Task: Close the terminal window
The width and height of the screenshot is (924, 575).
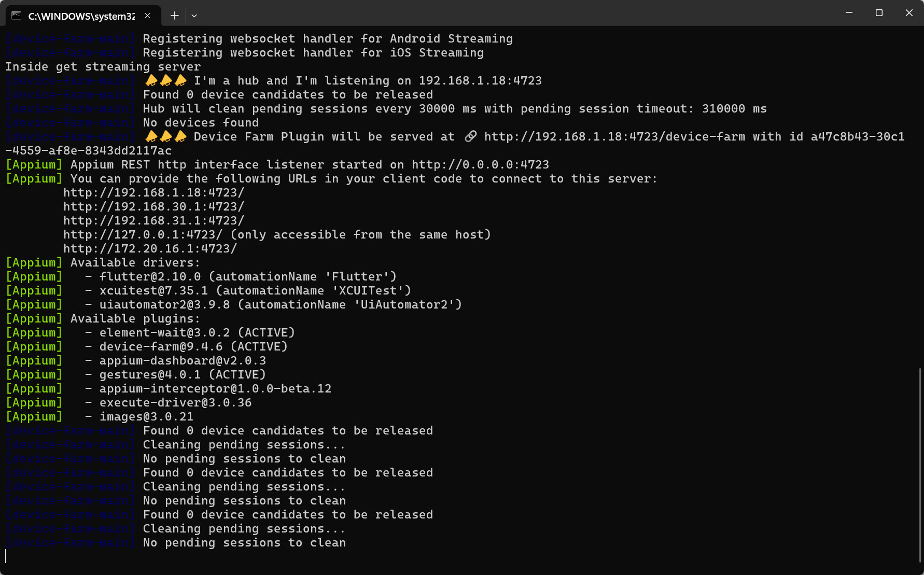Action: click(909, 13)
